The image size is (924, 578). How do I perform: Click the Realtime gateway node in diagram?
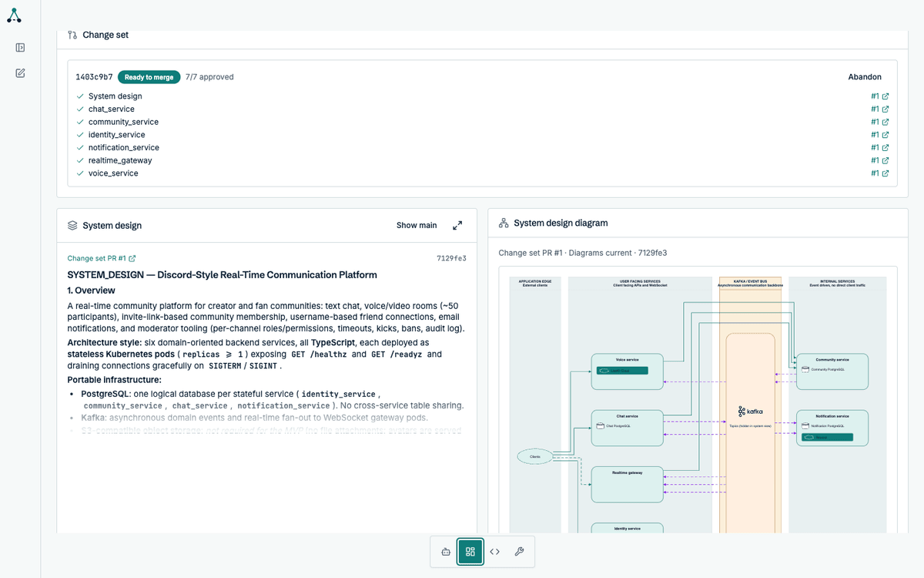[627, 484]
